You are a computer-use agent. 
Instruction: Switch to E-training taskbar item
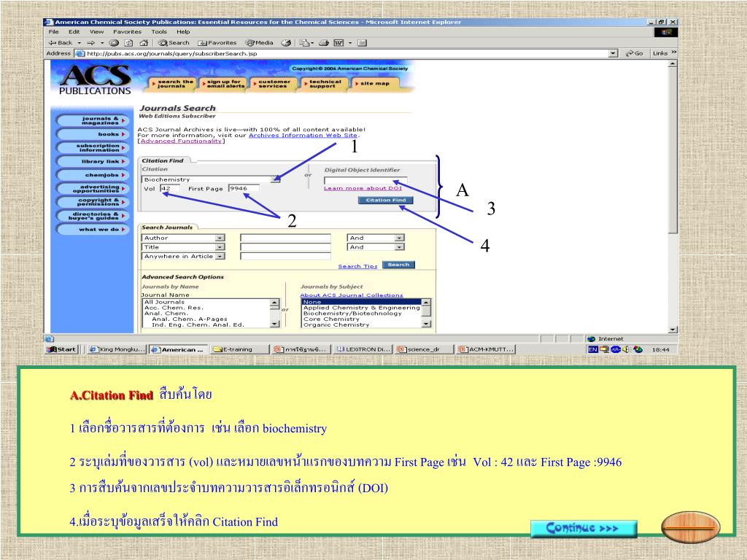point(239,349)
